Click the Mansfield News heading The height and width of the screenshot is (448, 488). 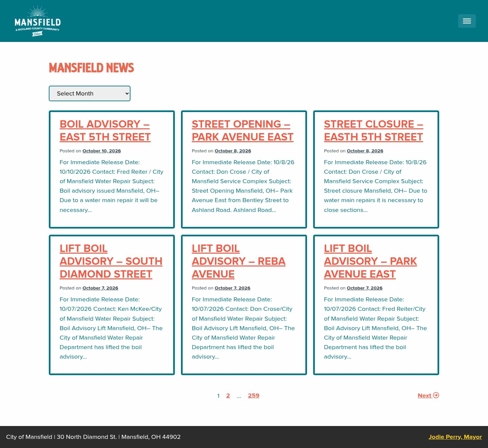(x=91, y=68)
